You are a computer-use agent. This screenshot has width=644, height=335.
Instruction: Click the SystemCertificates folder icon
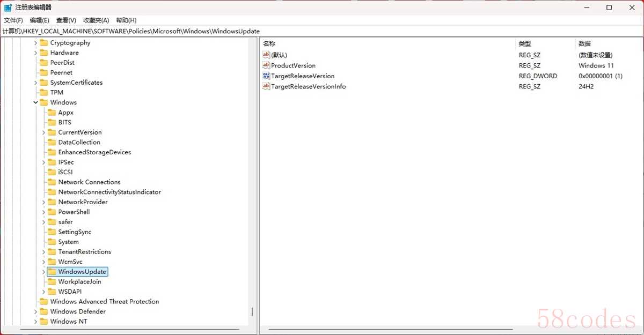click(x=43, y=83)
